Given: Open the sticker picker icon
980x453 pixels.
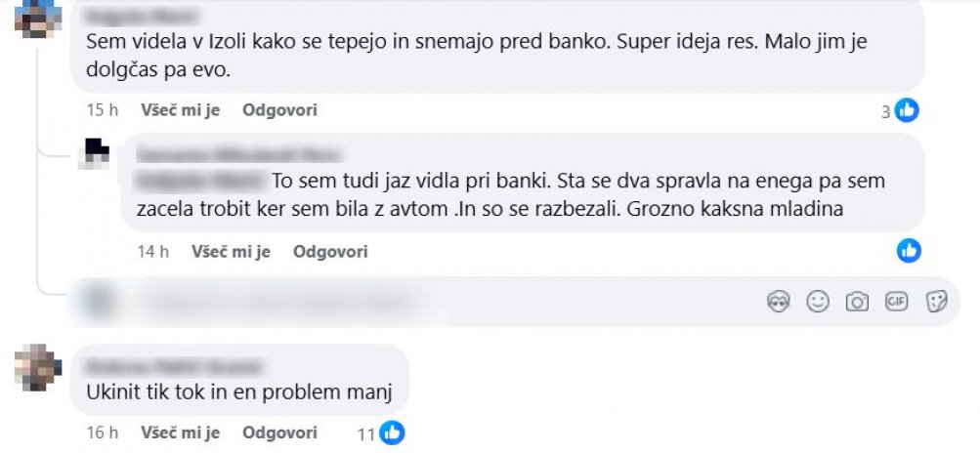Looking at the screenshot, I should 936,302.
